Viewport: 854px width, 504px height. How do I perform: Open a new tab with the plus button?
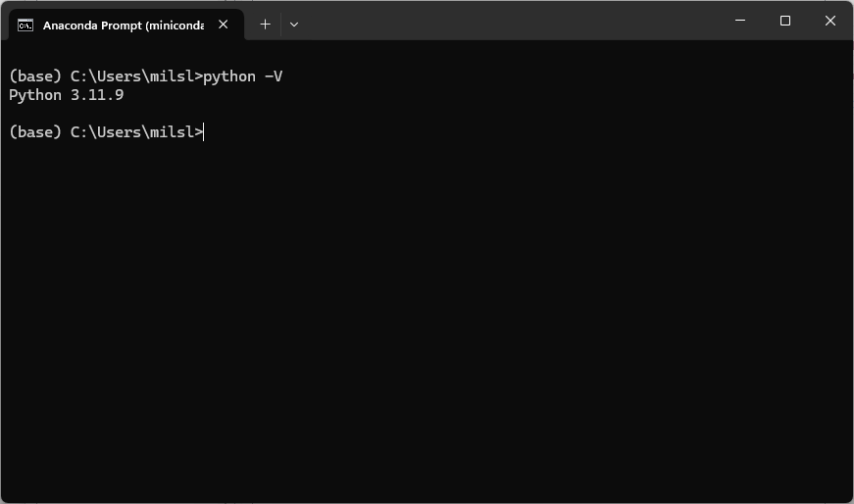(265, 25)
